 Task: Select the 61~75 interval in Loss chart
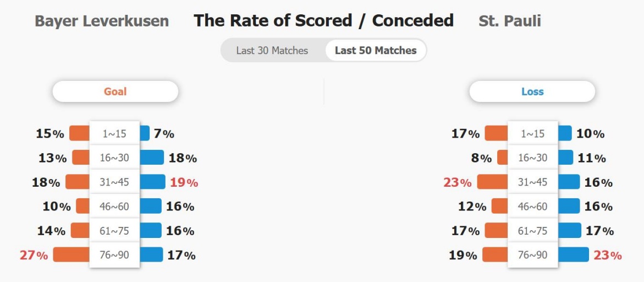533,231
